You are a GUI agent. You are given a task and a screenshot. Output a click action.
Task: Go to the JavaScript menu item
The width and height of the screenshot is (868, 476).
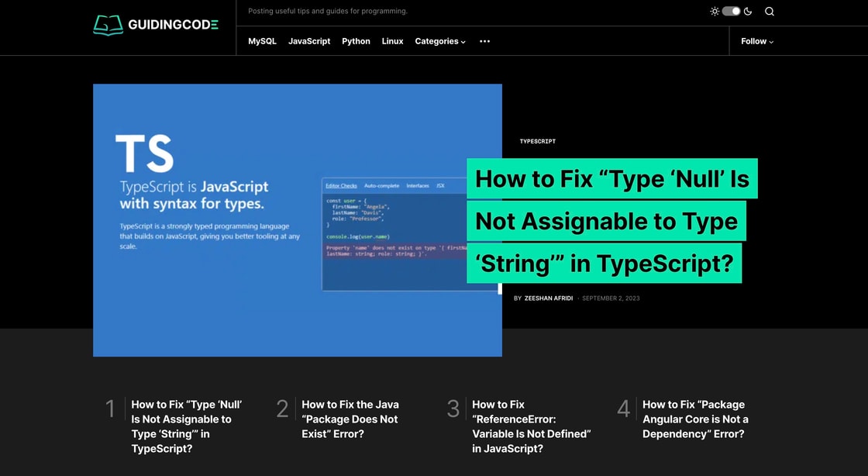tap(309, 41)
